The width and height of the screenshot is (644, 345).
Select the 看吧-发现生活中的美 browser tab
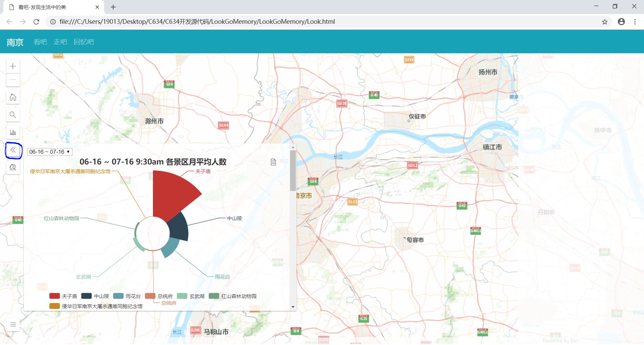tap(54, 7)
